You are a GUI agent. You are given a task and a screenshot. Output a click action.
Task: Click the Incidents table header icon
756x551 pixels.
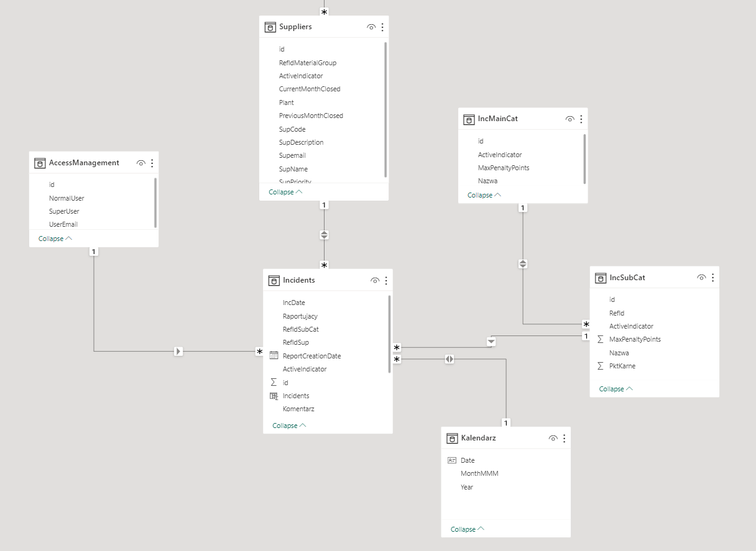(x=274, y=281)
